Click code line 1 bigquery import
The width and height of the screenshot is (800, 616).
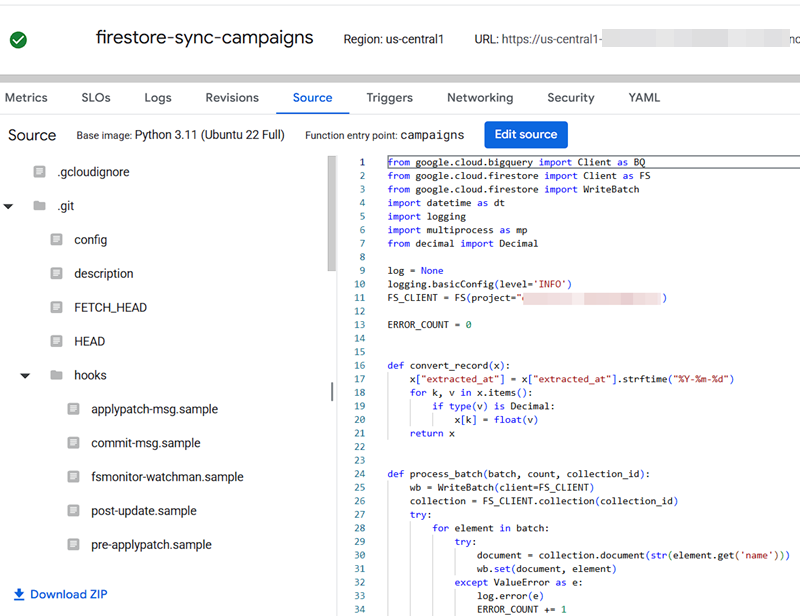click(x=516, y=162)
